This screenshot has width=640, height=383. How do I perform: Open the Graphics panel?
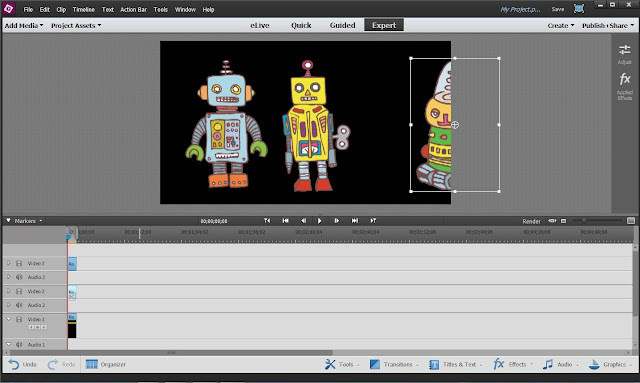[x=610, y=364]
